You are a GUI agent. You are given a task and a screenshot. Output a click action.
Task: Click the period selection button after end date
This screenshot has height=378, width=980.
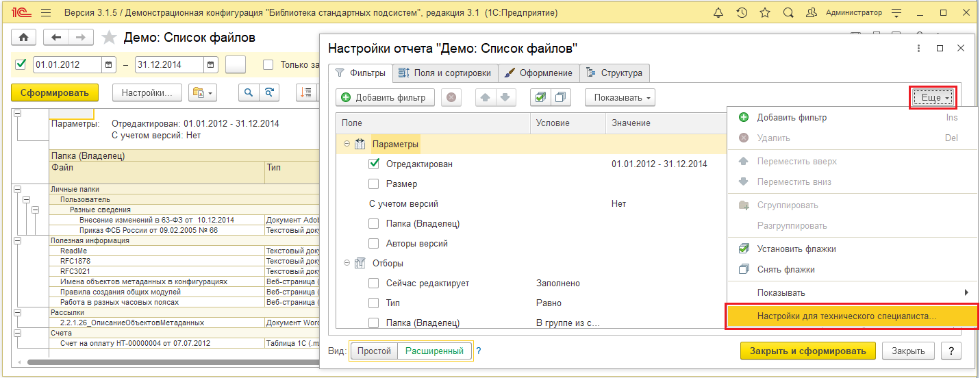(x=236, y=65)
